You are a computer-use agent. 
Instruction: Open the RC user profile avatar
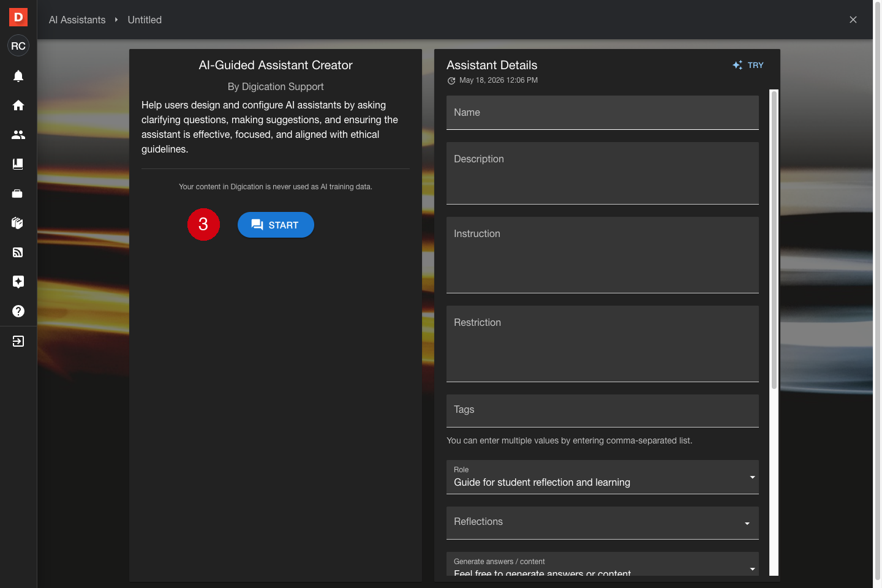[18, 46]
